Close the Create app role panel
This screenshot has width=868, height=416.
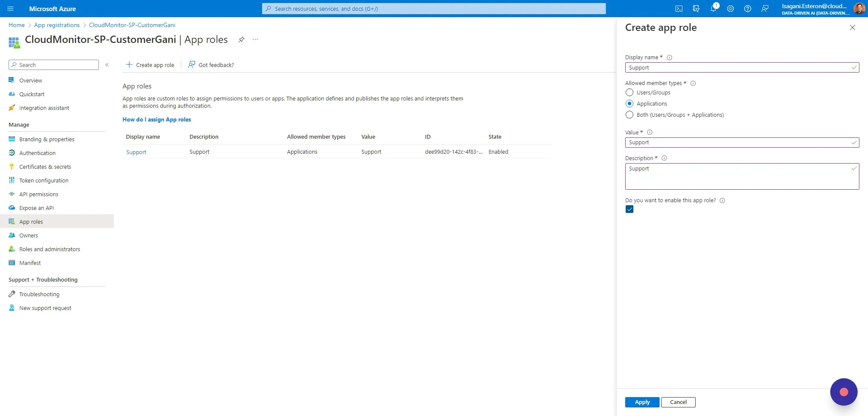853,27
